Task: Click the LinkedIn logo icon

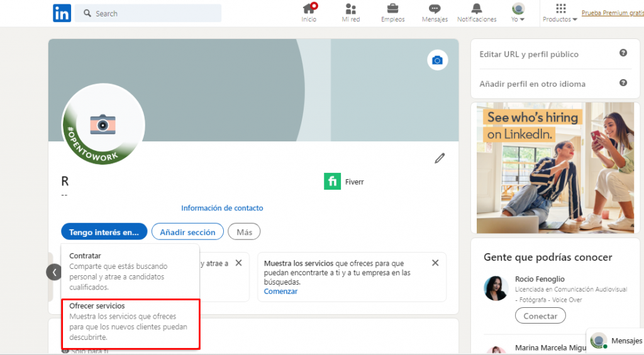Action: pyautogui.click(x=62, y=13)
